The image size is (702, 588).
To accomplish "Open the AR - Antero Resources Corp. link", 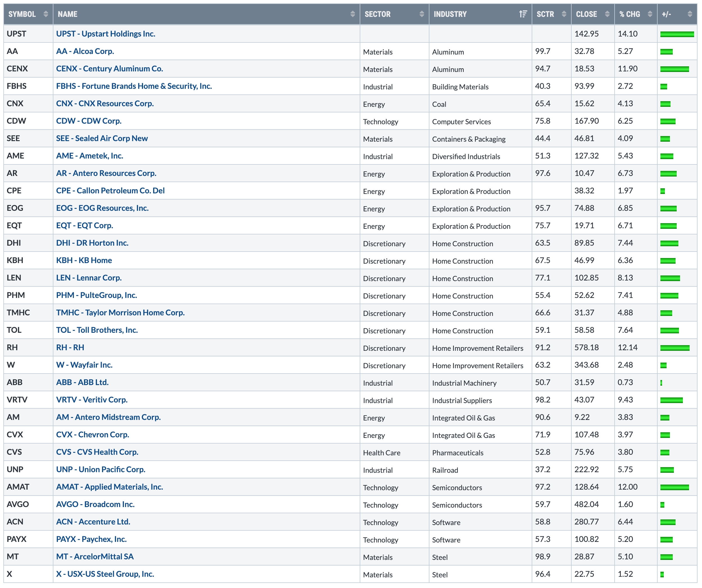I will [106, 173].
